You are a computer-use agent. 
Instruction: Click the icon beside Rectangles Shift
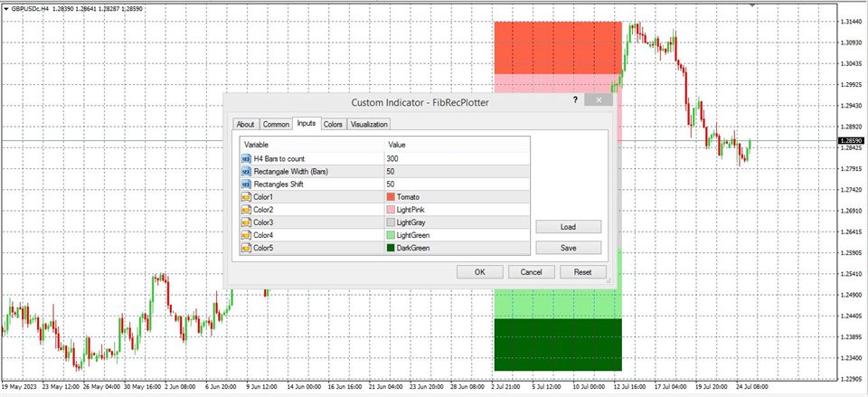(247, 184)
